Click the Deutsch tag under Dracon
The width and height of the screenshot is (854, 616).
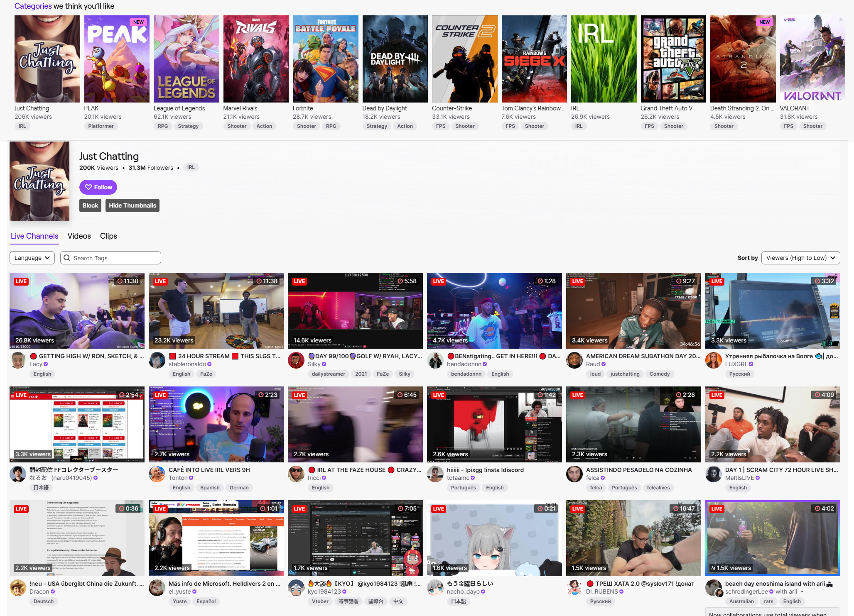44,601
